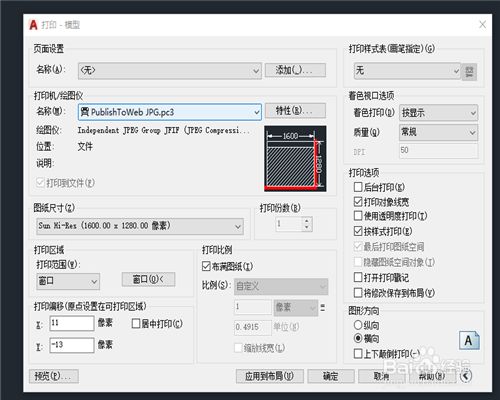Click 预览 preview button

coord(54,376)
